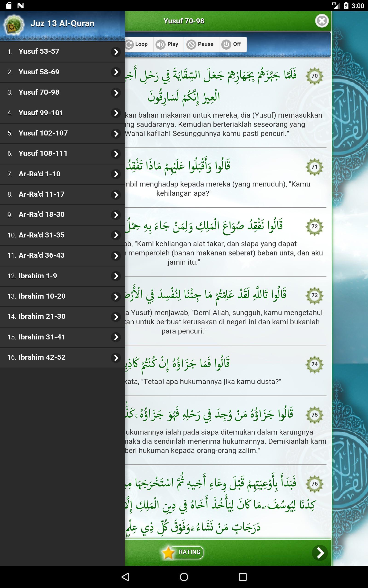Tap the Juz 13 Al-Quran title
This screenshot has height=588, width=368.
pos(62,23)
